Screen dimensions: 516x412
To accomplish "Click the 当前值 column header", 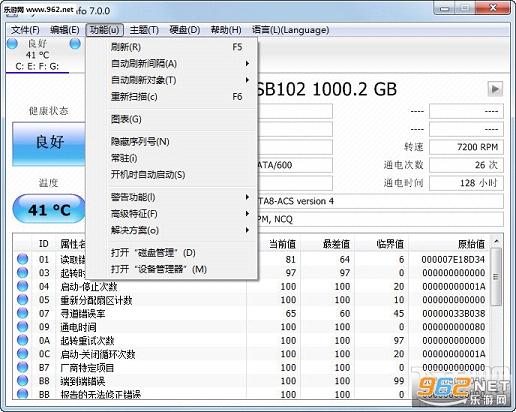I will pos(274,244).
